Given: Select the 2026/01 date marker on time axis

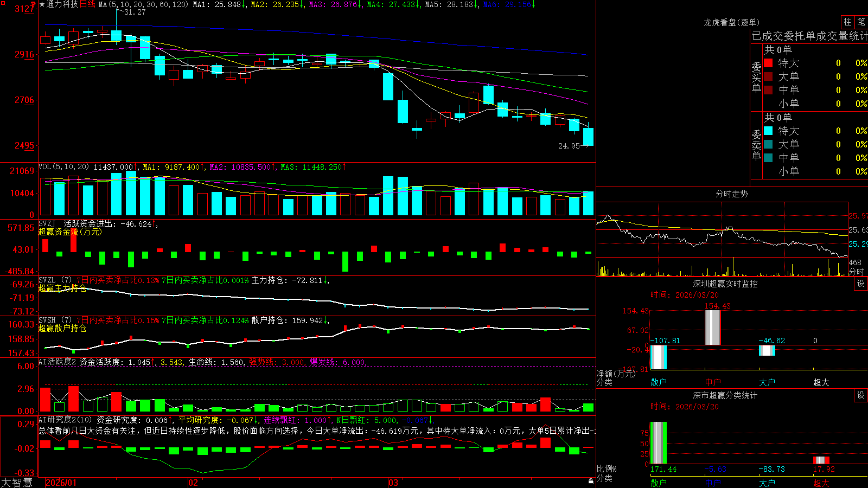Looking at the screenshot, I should click(61, 483).
